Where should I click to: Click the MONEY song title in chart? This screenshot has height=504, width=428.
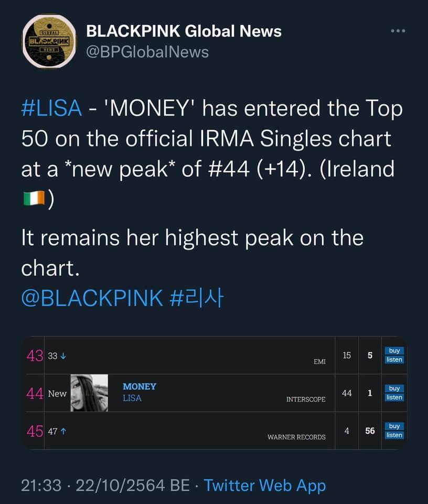coord(140,386)
